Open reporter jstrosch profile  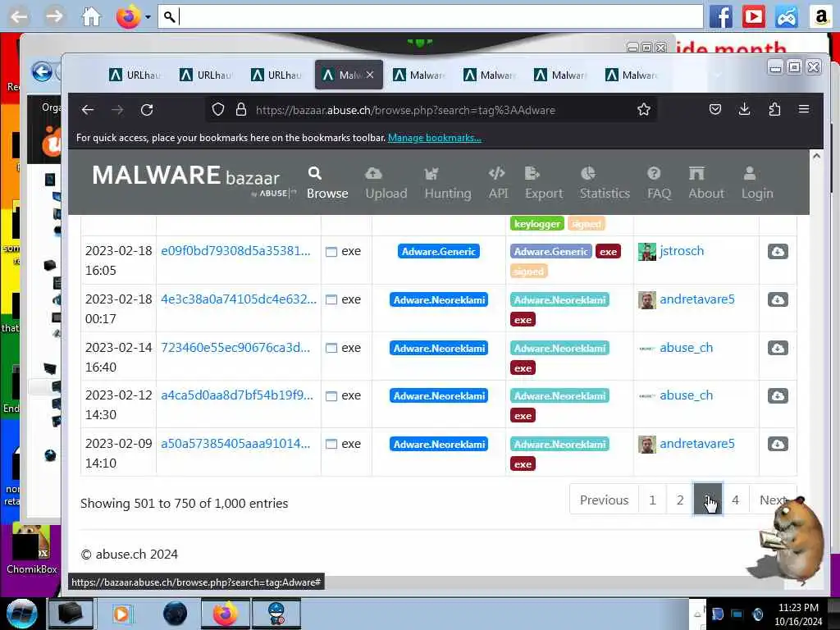682,251
